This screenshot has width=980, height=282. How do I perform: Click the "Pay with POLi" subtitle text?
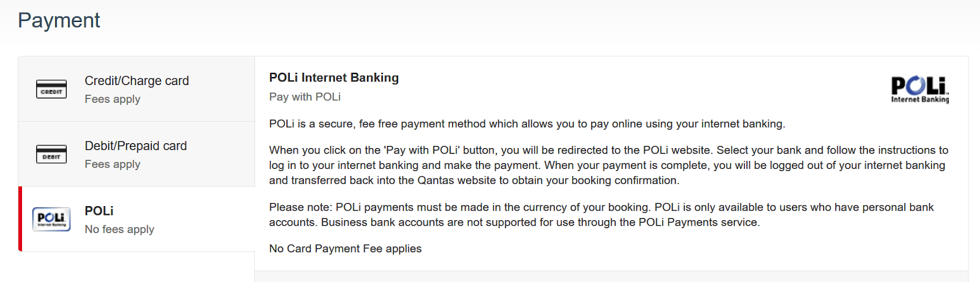(305, 97)
